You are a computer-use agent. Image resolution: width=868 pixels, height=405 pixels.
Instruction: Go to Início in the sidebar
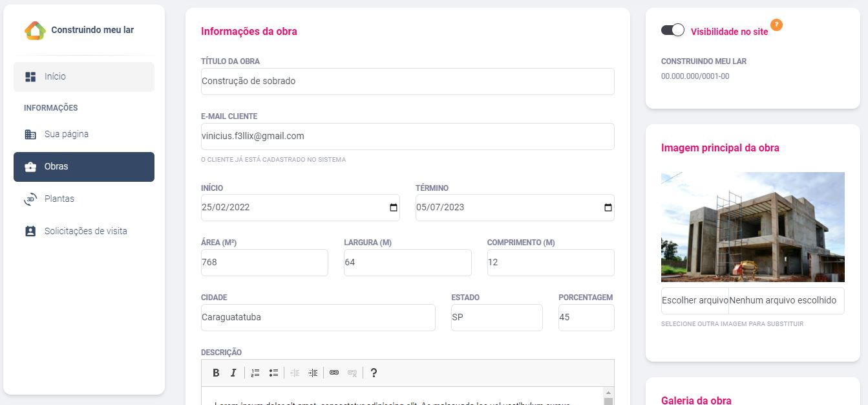click(x=84, y=76)
